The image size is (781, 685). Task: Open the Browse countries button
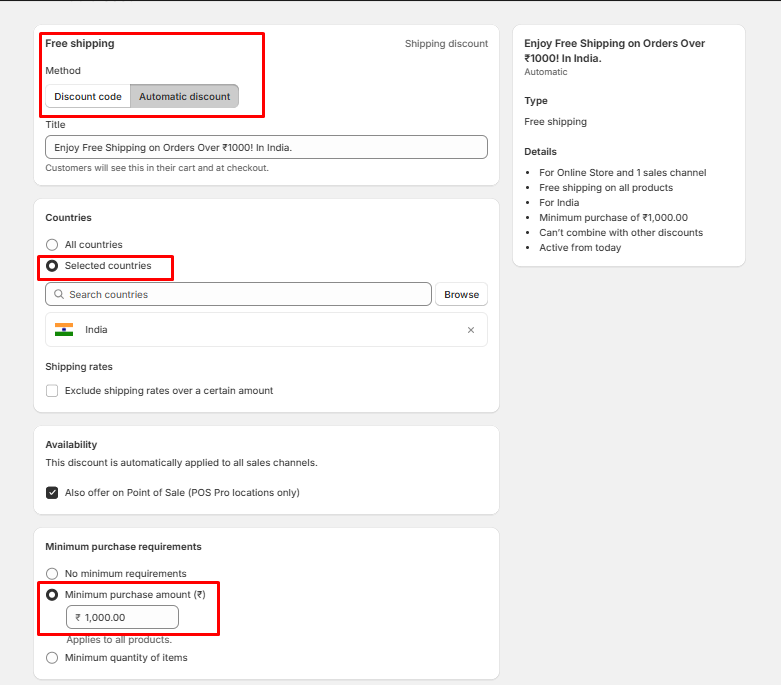point(461,294)
